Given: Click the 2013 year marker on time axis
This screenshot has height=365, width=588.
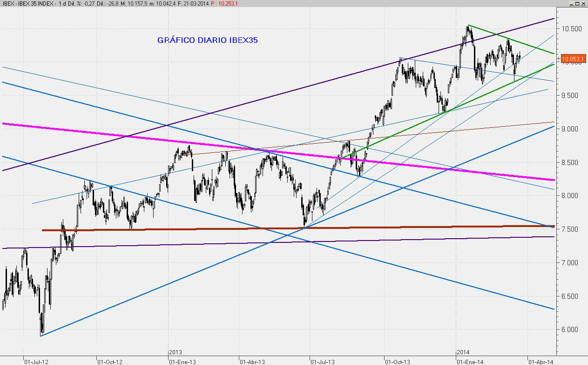Looking at the screenshot, I should coord(175,352).
